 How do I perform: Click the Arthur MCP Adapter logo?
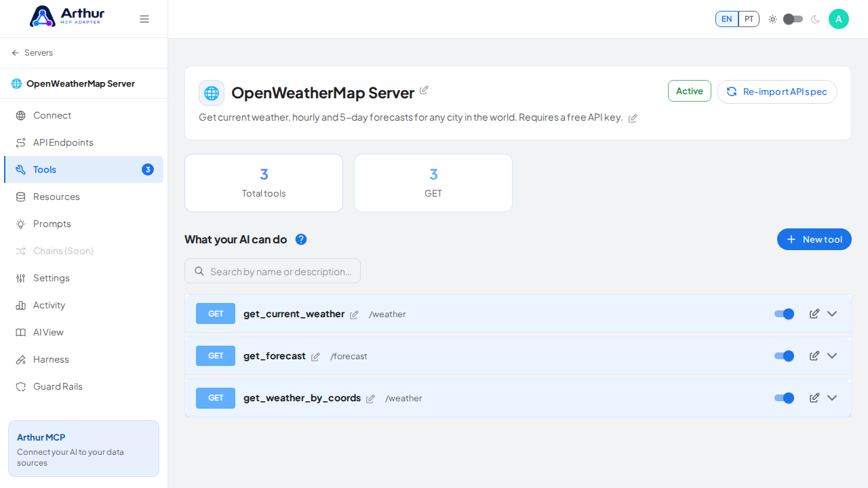coord(67,16)
